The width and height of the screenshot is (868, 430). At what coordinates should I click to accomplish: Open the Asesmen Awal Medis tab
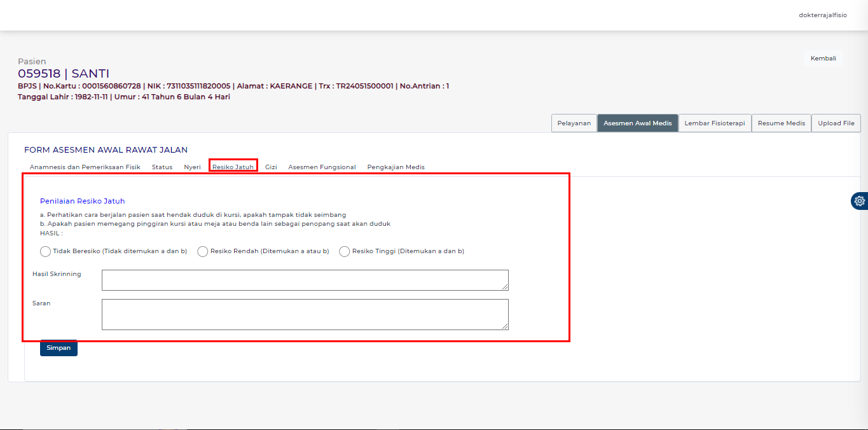[637, 123]
